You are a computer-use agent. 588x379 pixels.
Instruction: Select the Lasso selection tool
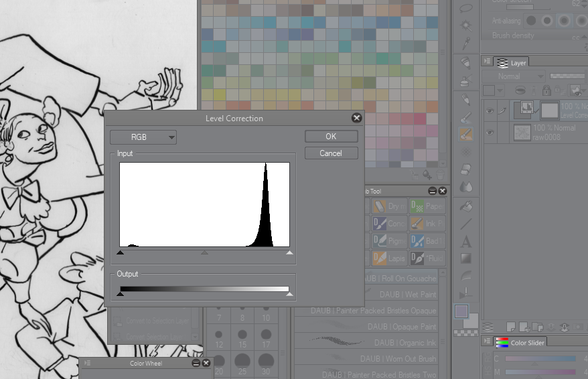point(466,8)
